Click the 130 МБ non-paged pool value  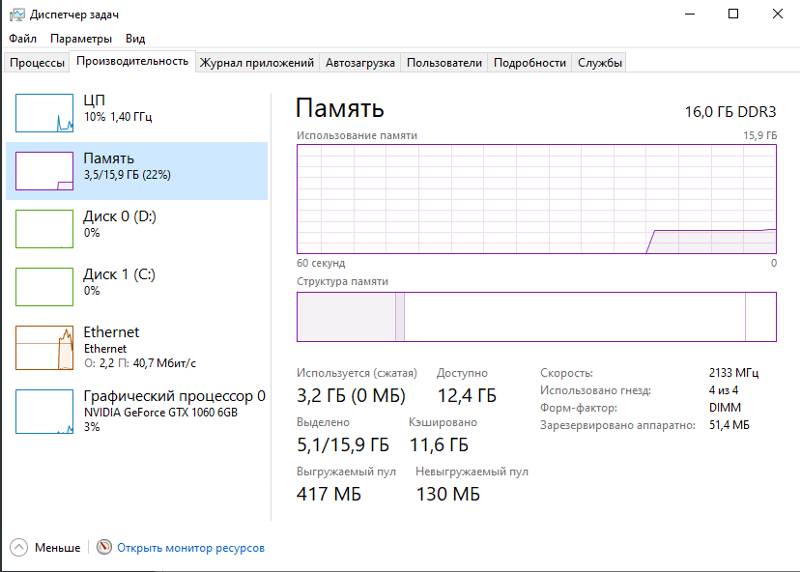coord(448,494)
